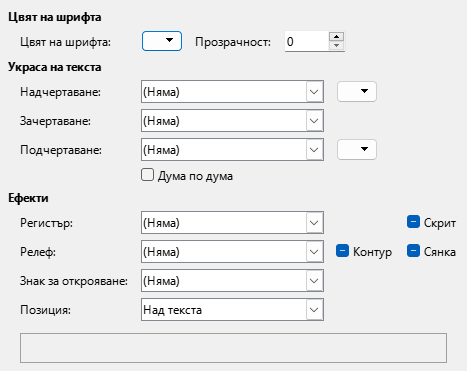
Task: Open the Релеф dropdown list
Action: tap(232, 251)
